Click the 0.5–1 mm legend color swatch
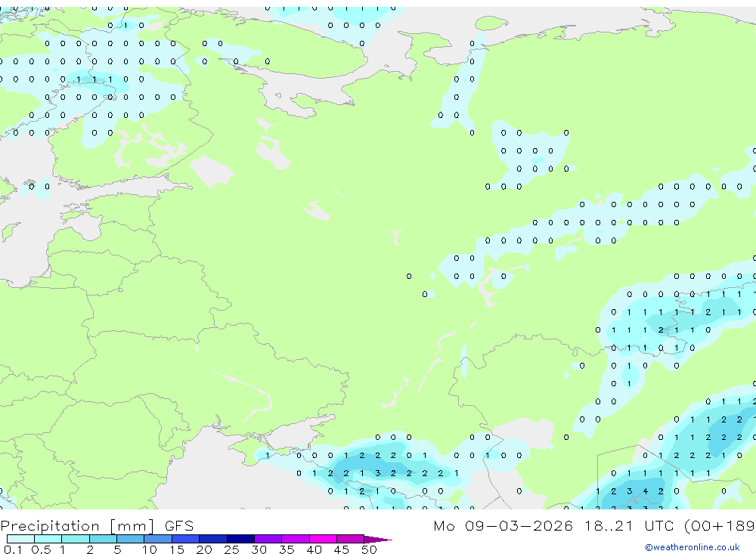 coord(48,539)
